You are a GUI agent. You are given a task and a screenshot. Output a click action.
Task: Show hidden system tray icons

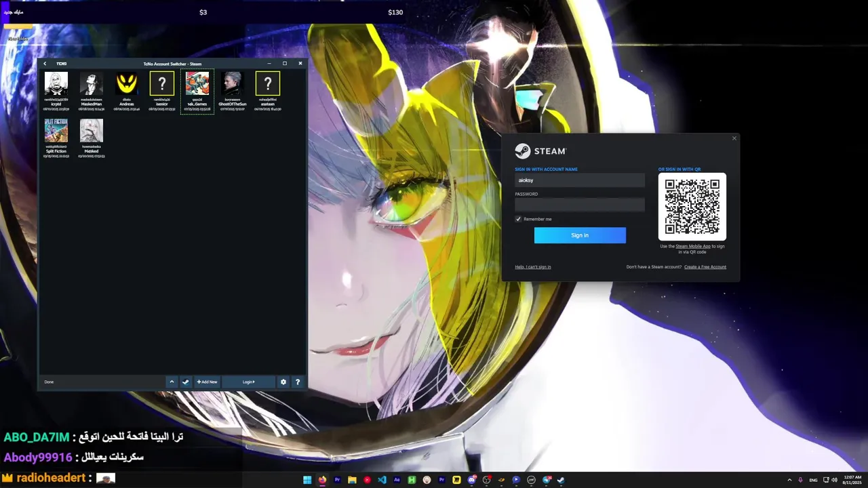click(789, 480)
